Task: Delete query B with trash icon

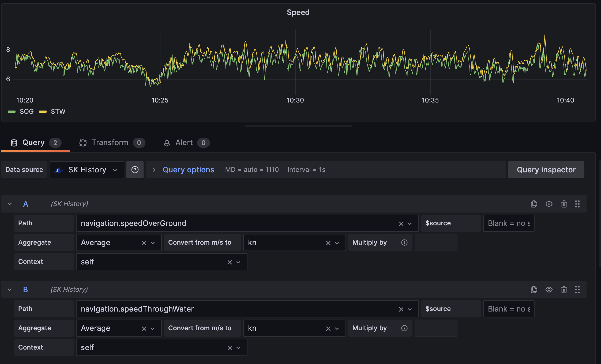Action: tap(564, 290)
